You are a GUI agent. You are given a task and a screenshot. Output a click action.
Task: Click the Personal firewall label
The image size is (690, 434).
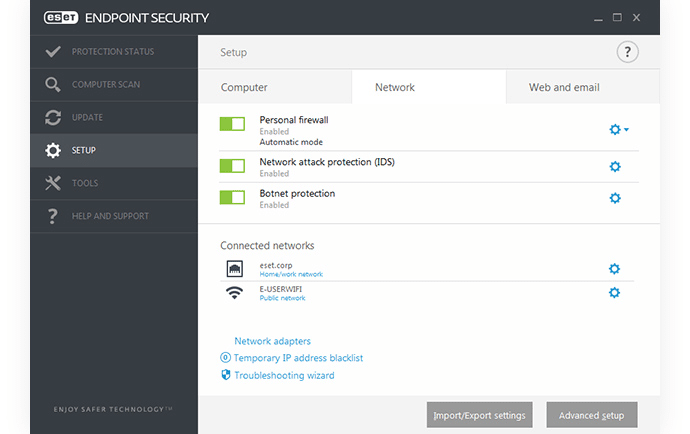coord(294,120)
